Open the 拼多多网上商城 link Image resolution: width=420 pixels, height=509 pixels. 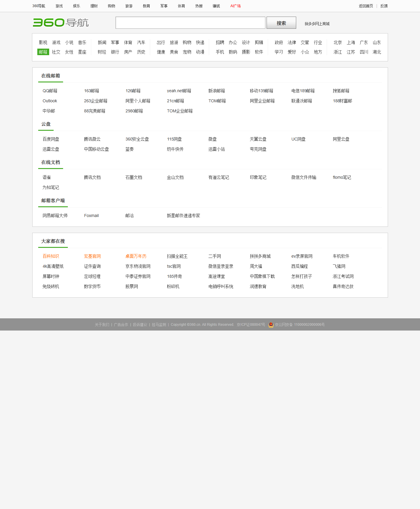pyautogui.click(x=317, y=24)
